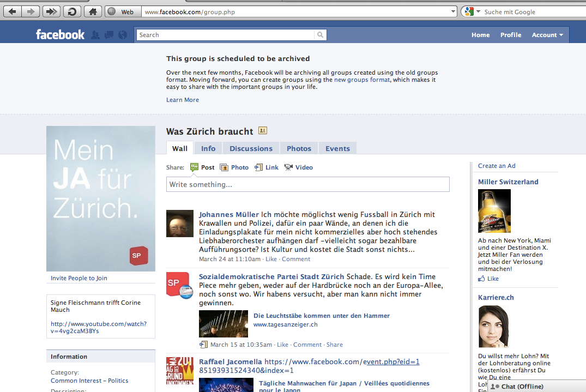Open Profile from the Facebook header
This screenshot has width=586, height=392.
pos(511,35)
